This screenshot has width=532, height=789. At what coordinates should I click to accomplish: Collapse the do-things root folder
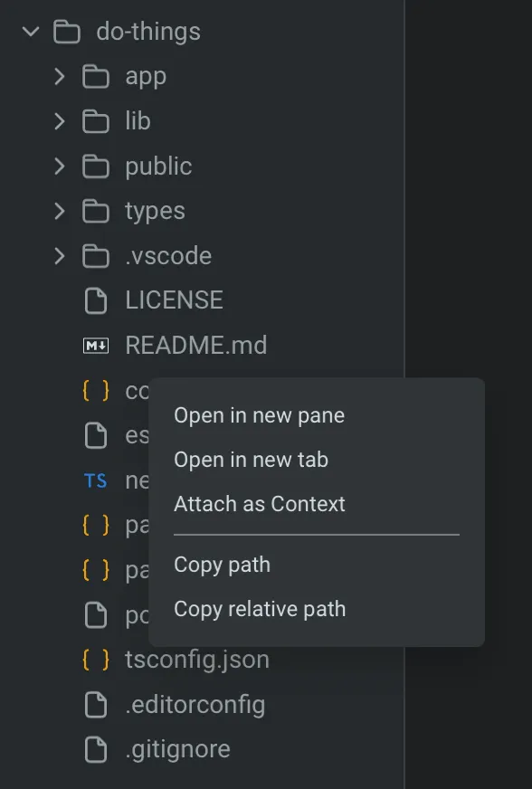(x=30, y=31)
